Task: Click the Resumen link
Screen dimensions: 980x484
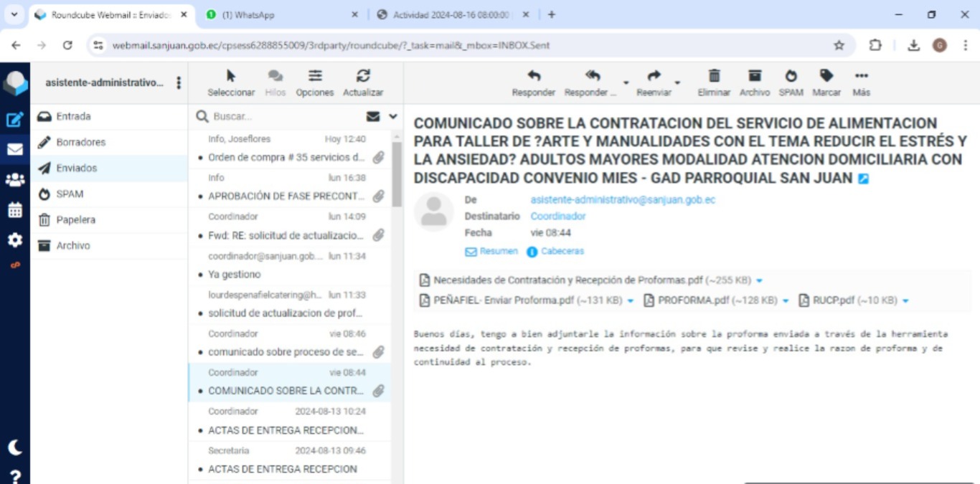Action: [x=491, y=252]
